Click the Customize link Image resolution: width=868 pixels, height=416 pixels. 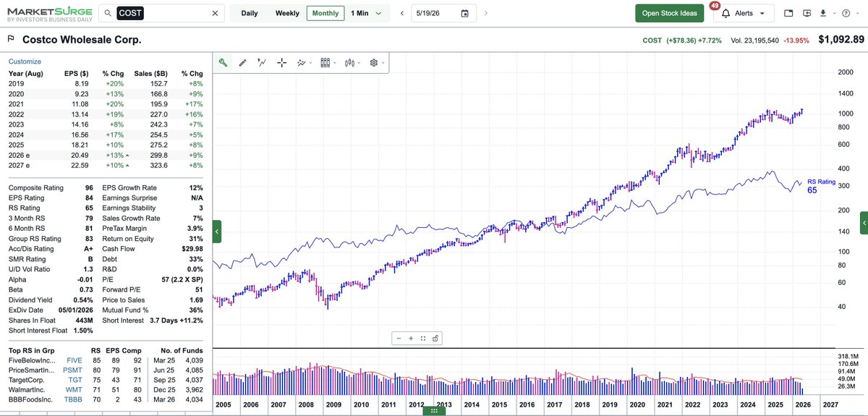pos(25,61)
